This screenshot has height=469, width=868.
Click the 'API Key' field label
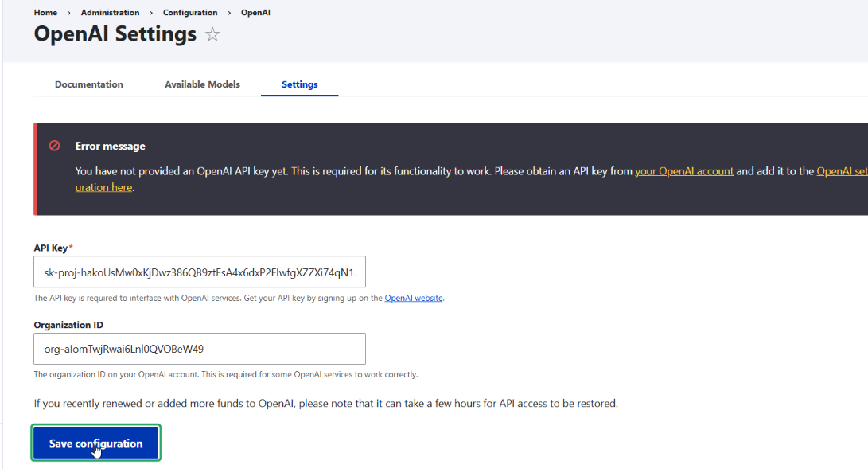pyautogui.click(x=51, y=248)
